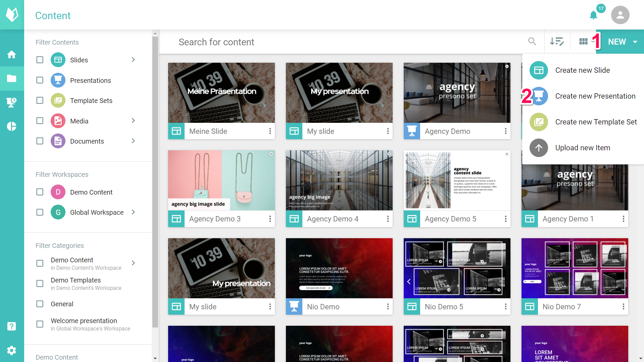Switch to grid view icon
This screenshot has width=644, height=362.
583,42
